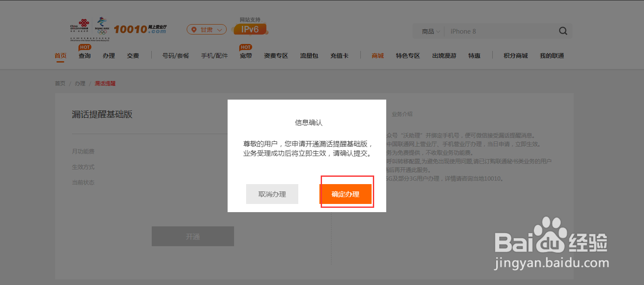Click the 首页 breadcrumb link

coord(60,83)
